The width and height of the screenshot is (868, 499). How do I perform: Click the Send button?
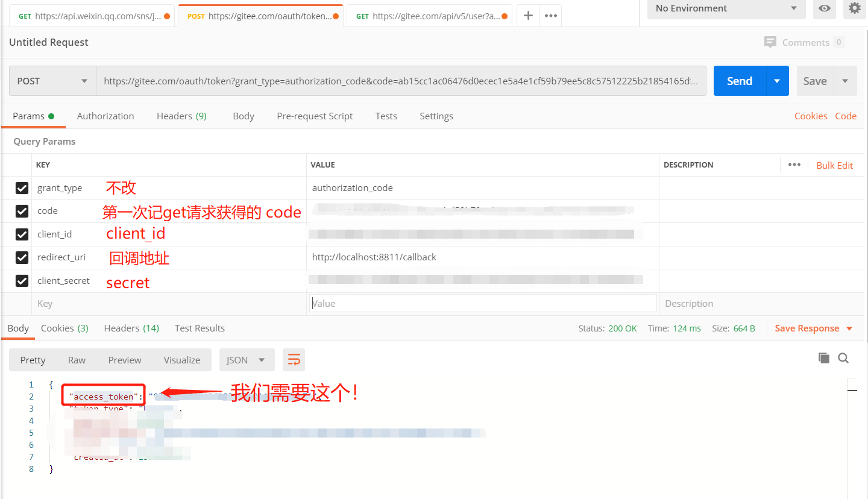click(739, 80)
